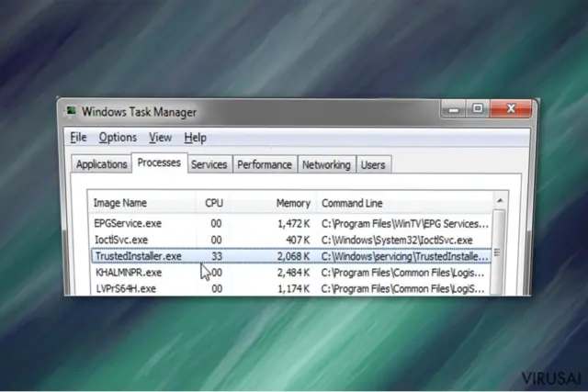Screen dimensions: 588x392
Task: Click the 2,068 K memory value
Action: (293, 256)
